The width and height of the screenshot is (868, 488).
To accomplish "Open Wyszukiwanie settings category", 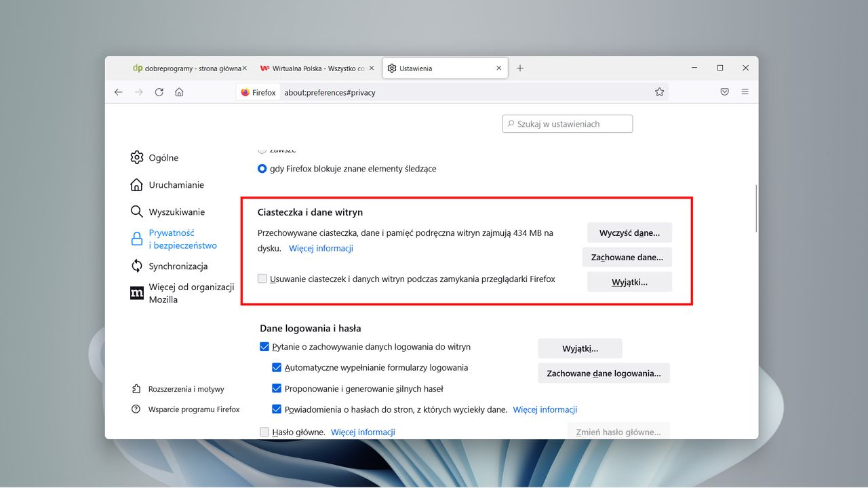I will (167, 212).
